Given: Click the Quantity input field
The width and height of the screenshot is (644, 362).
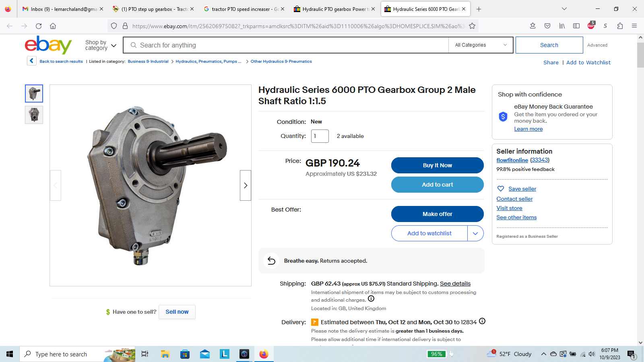Looking at the screenshot, I should click(x=320, y=136).
